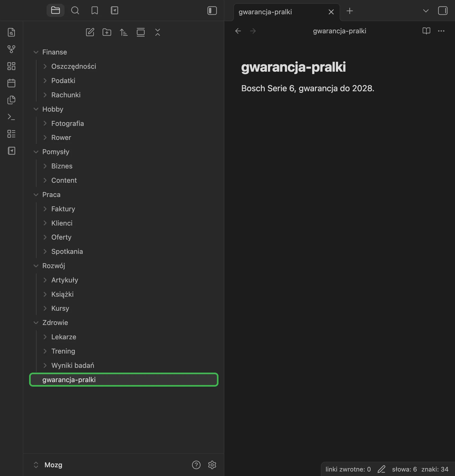Viewport: 455px width, 476px height.
Task: Click the note text 'Bosch Serie 6'
Action: [x=268, y=88]
